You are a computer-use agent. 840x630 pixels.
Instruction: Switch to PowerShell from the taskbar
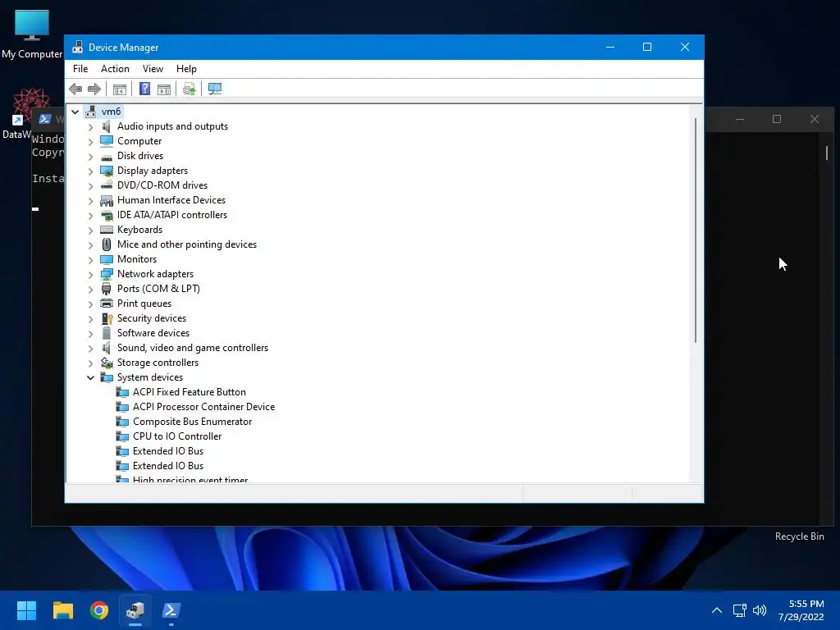tap(171, 610)
